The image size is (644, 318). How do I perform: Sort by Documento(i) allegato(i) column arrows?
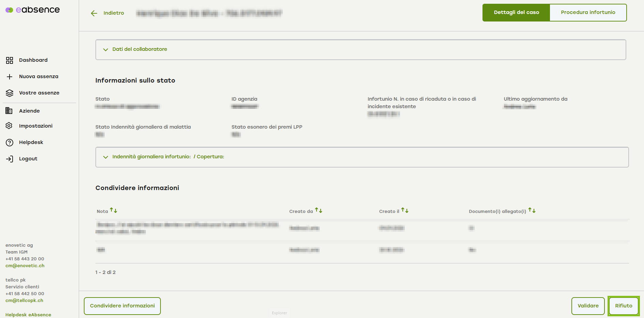(x=532, y=211)
